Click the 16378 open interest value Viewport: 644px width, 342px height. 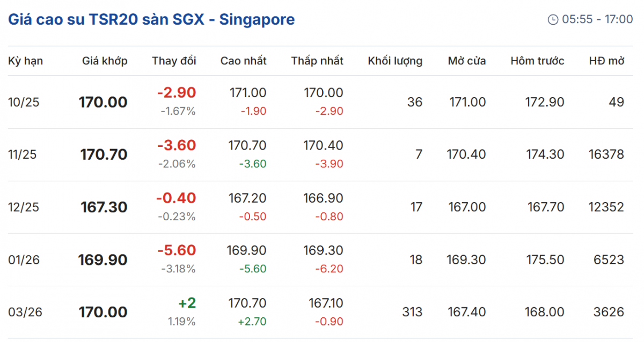tap(606, 154)
